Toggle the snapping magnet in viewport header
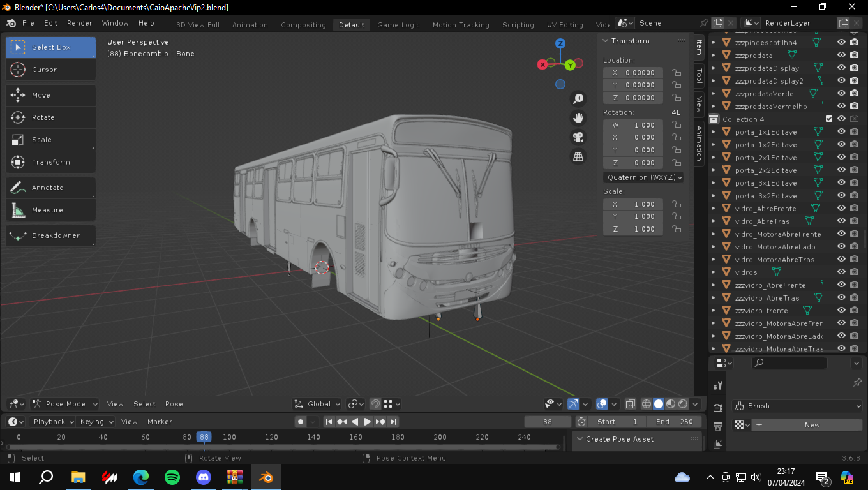 click(375, 404)
